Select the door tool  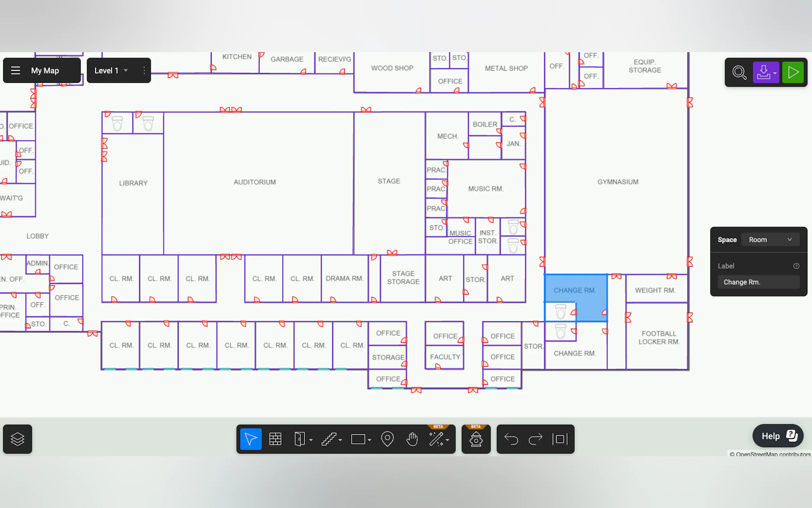click(299, 439)
